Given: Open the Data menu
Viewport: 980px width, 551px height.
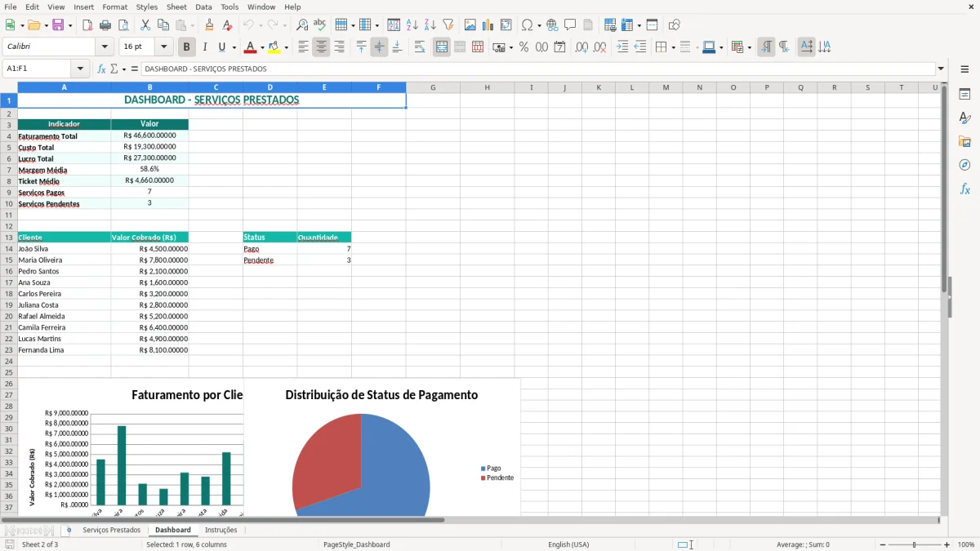Looking at the screenshot, I should pyautogui.click(x=203, y=7).
